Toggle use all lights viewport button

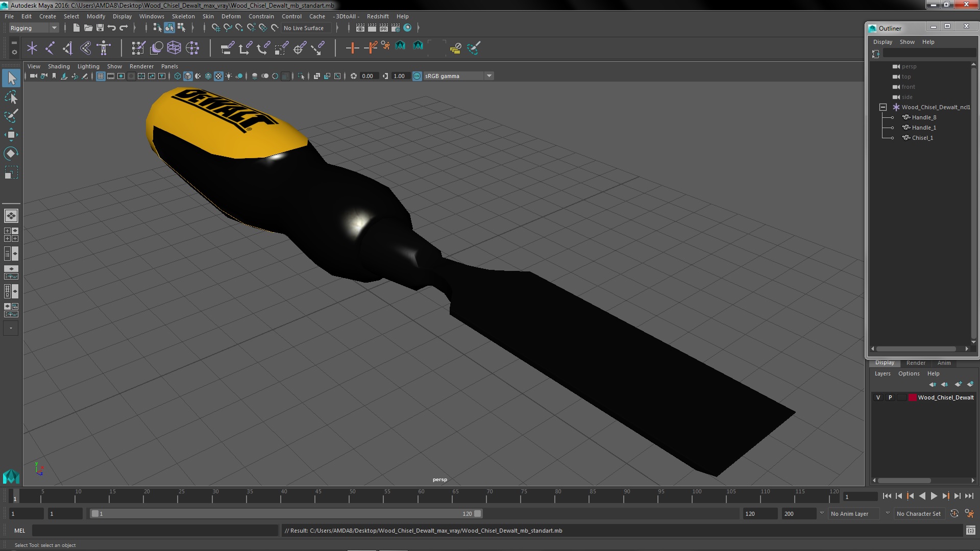pyautogui.click(x=229, y=76)
